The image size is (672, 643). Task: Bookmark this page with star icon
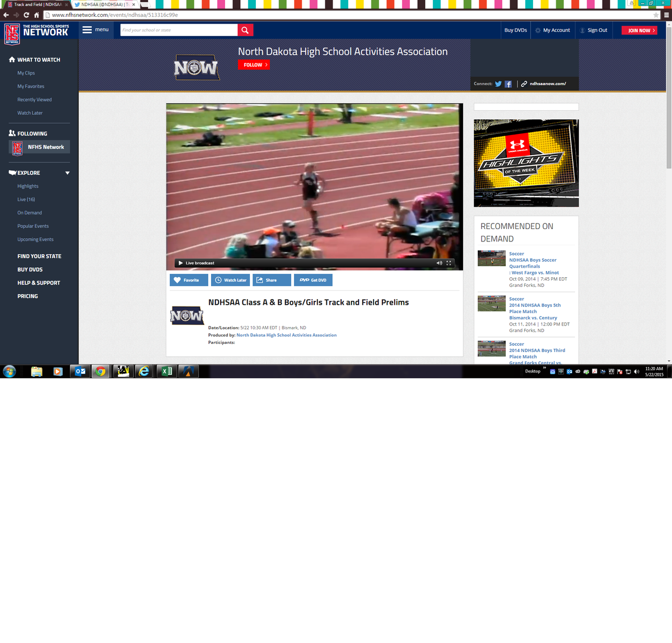[656, 15]
